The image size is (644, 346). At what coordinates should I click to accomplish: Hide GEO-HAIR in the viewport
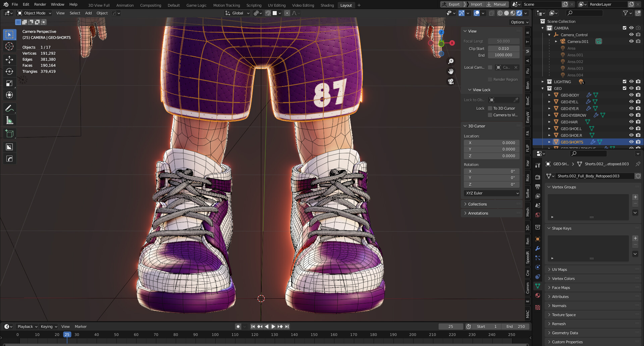tap(632, 122)
